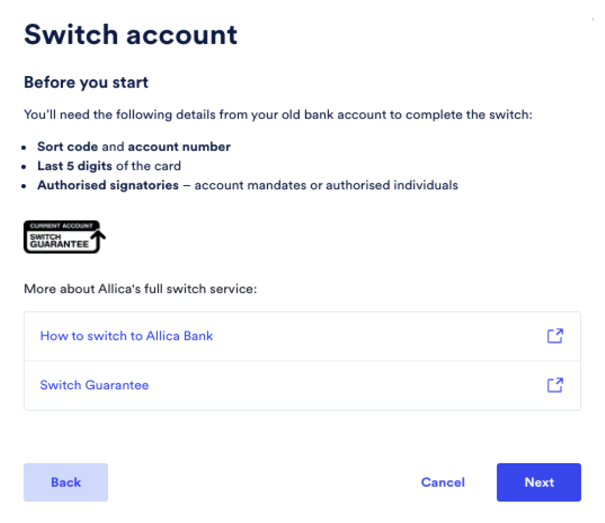Select the Switch account heading
Viewport: 605px width, 523px height.
130,35
